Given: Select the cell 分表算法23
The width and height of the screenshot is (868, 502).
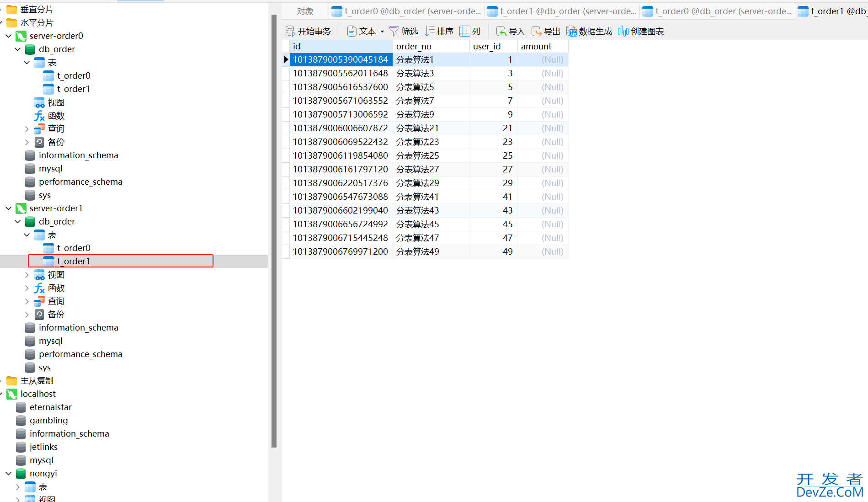Looking at the screenshot, I should click(431, 142).
